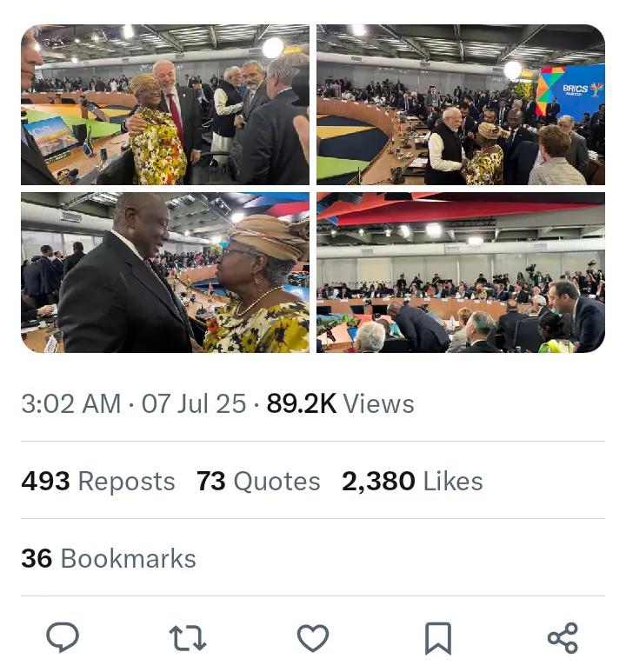Viewport: 626px width, 672px height.
Task: Tap the reply speech bubble icon
Action: point(63,638)
